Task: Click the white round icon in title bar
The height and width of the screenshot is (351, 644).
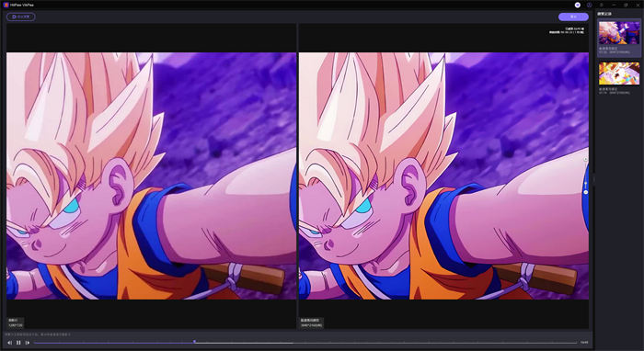Action: (x=578, y=5)
